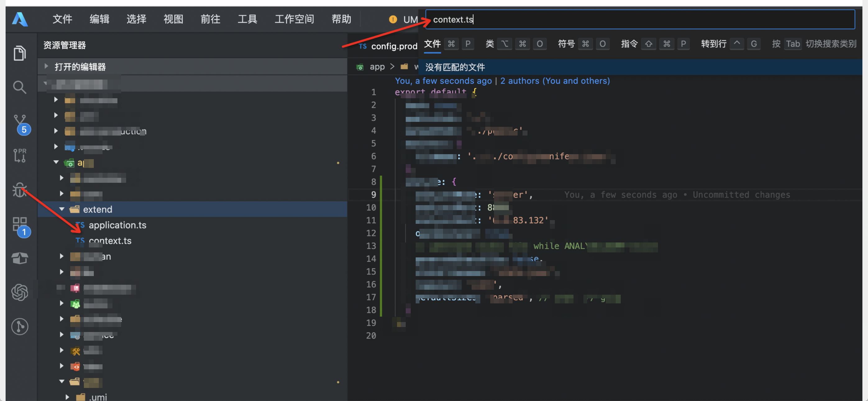Expand the .umi folder
868x401 pixels.
(67, 397)
